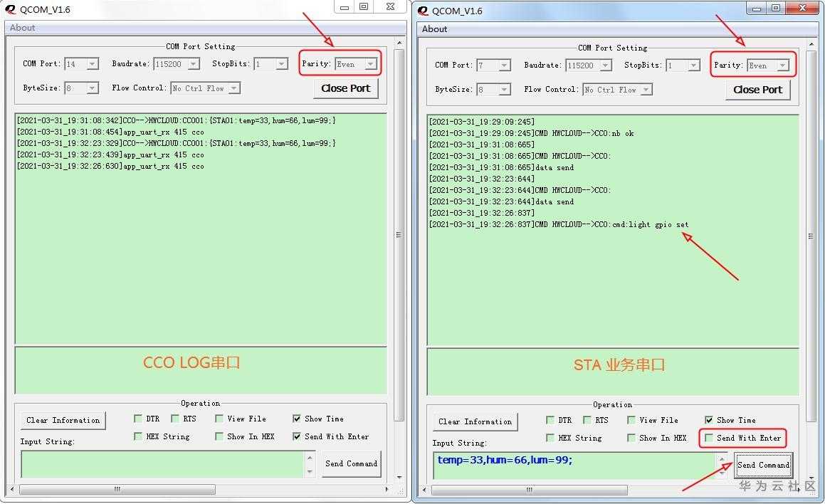Enable Show In HEX in left window

219,436
